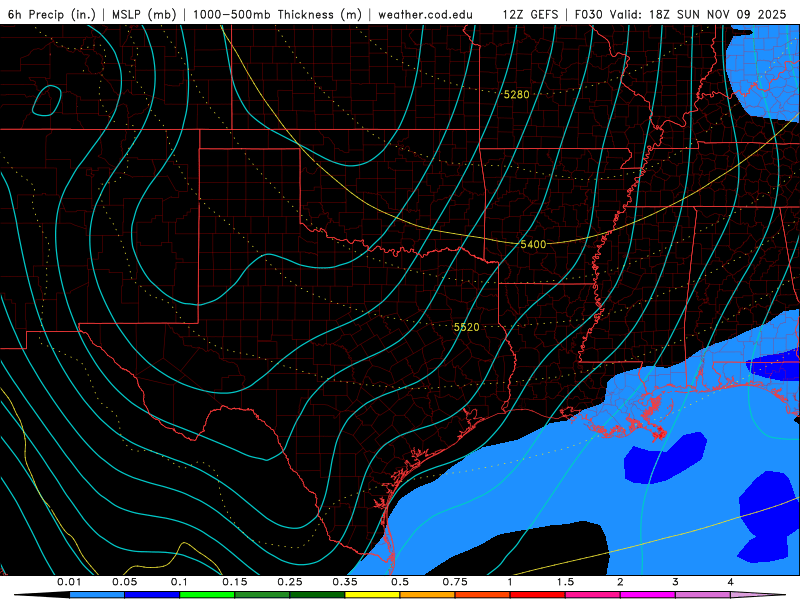
Task: Click the orange-red 0.75–1 legend swatch
Action: (x=483, y=595)
